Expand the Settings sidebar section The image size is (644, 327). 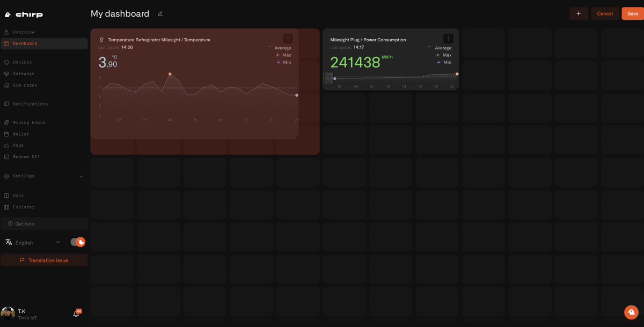(x=44, y=176)
